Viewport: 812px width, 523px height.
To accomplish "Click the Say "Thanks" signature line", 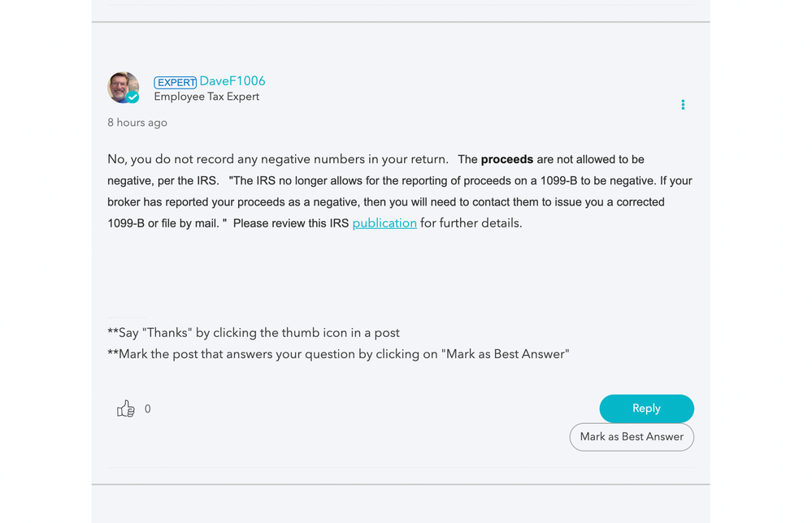I will tap(254, 333).
